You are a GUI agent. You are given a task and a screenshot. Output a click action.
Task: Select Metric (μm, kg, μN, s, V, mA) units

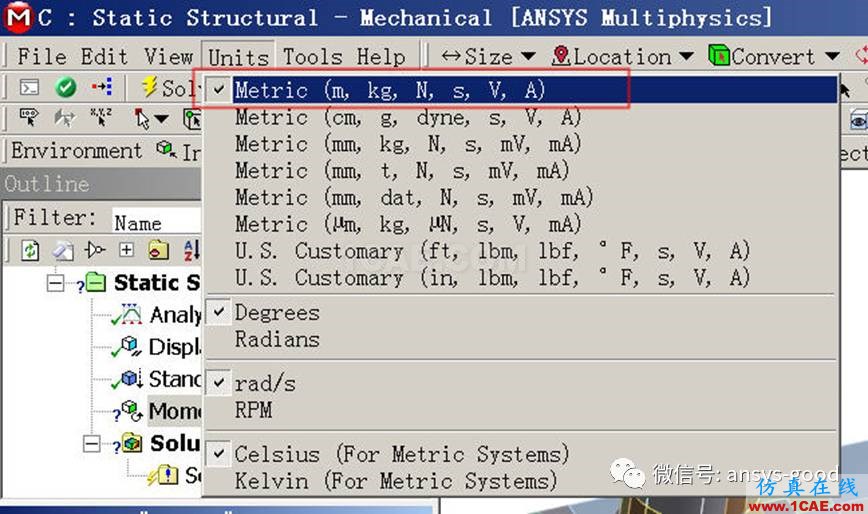coord(520,224)
